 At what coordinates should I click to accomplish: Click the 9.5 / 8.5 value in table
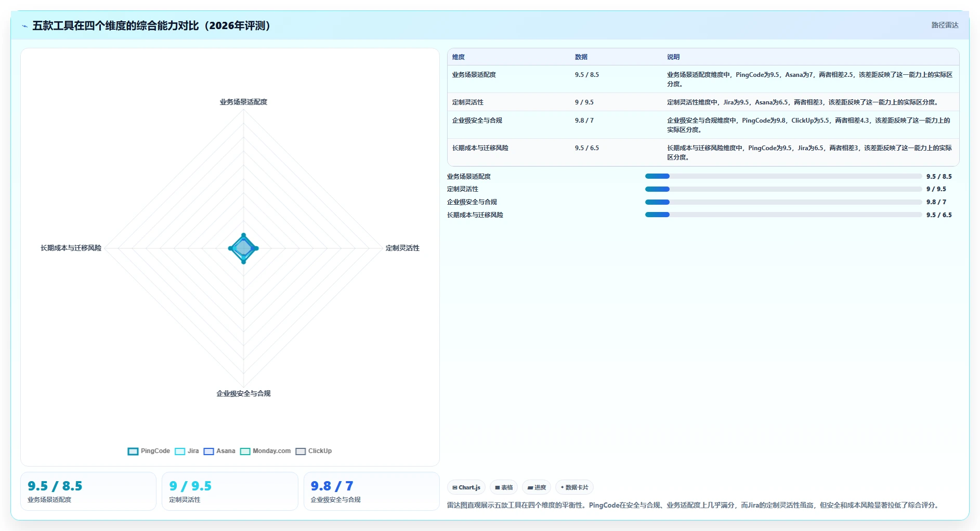pos(587,75)
